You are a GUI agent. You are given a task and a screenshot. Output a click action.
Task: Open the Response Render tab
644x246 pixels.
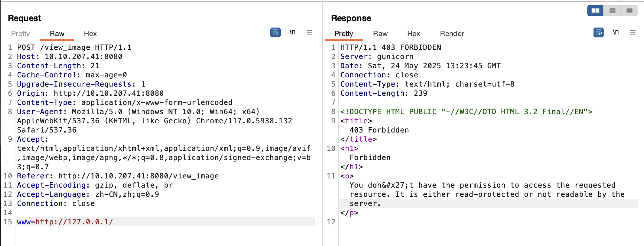(452, 34)
